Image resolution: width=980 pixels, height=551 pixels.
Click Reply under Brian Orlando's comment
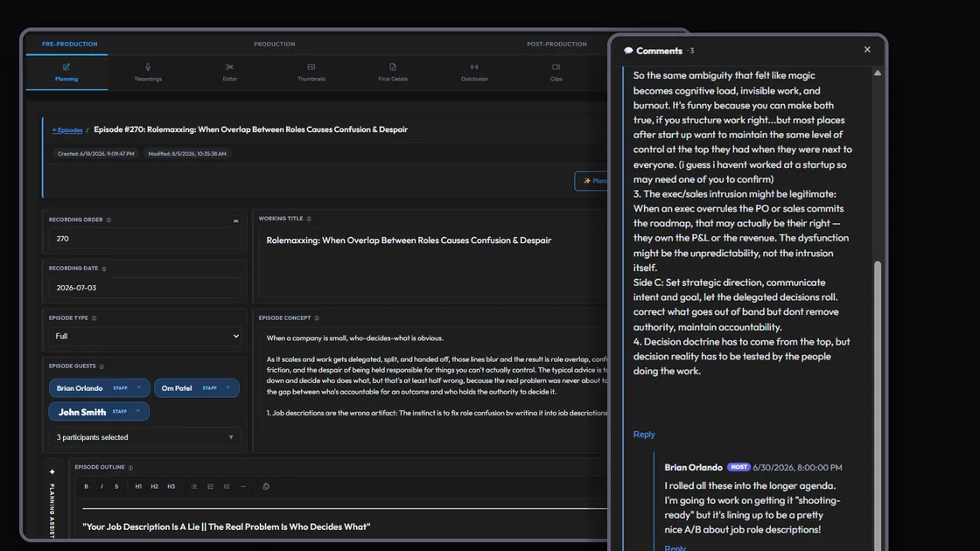click(675, 548)
